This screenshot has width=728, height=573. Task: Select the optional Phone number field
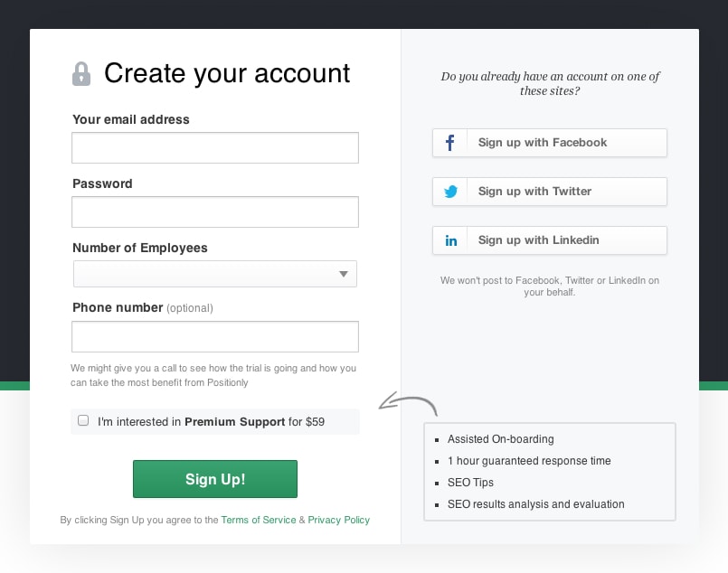(x=215, y=336)
